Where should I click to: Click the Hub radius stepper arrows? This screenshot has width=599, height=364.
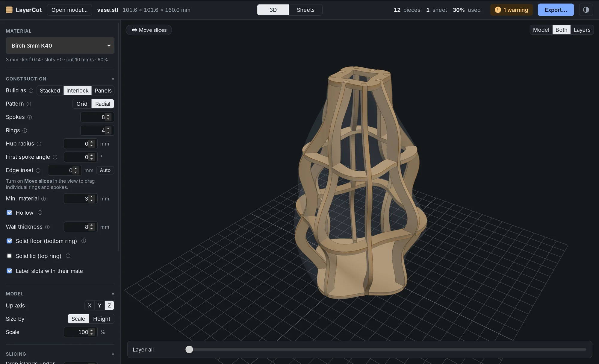(x=92, y=144)
